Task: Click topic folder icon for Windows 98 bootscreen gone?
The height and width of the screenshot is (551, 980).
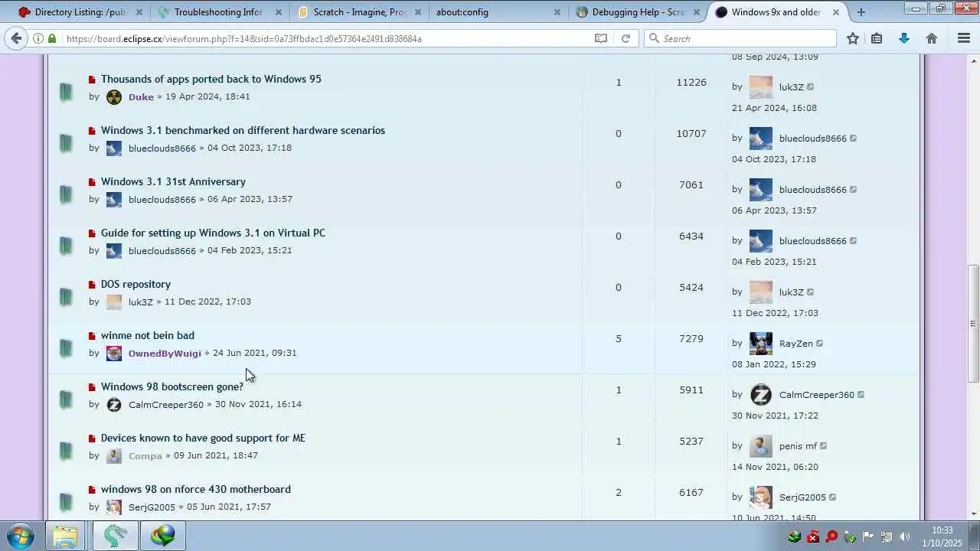Action: (66, 399)
